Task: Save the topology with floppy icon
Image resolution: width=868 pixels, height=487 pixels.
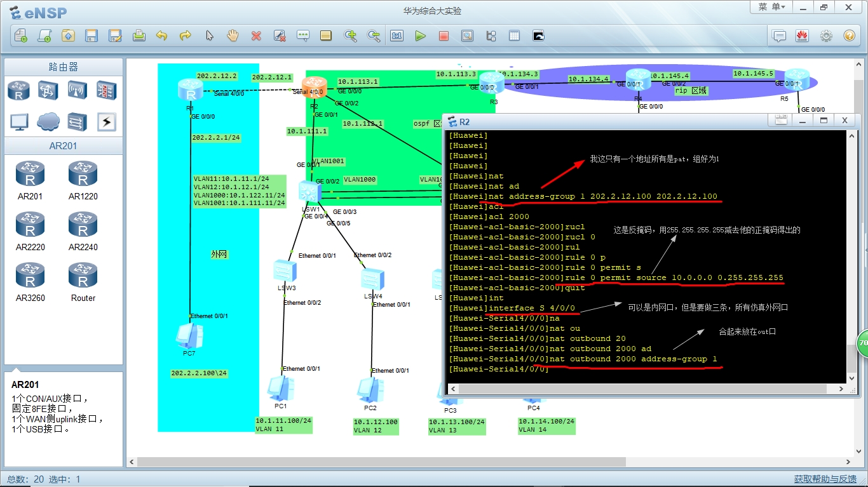Action: click(92, 36)
